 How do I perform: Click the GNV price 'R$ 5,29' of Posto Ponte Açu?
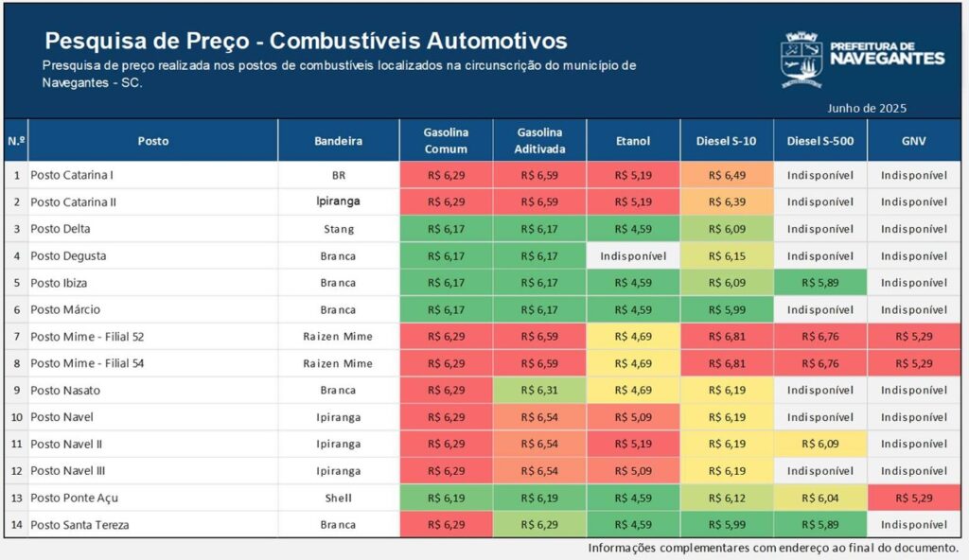pyautogui.click(x=914, y=499)
